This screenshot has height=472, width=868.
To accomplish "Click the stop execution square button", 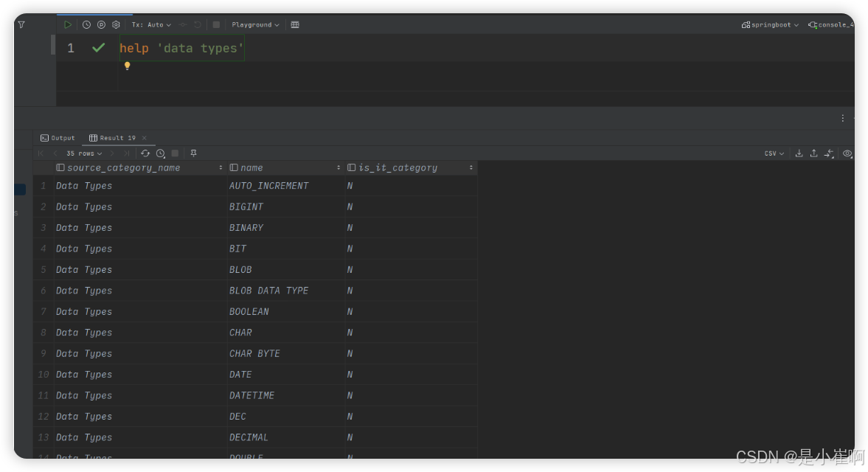I will (x=216, y=25).
